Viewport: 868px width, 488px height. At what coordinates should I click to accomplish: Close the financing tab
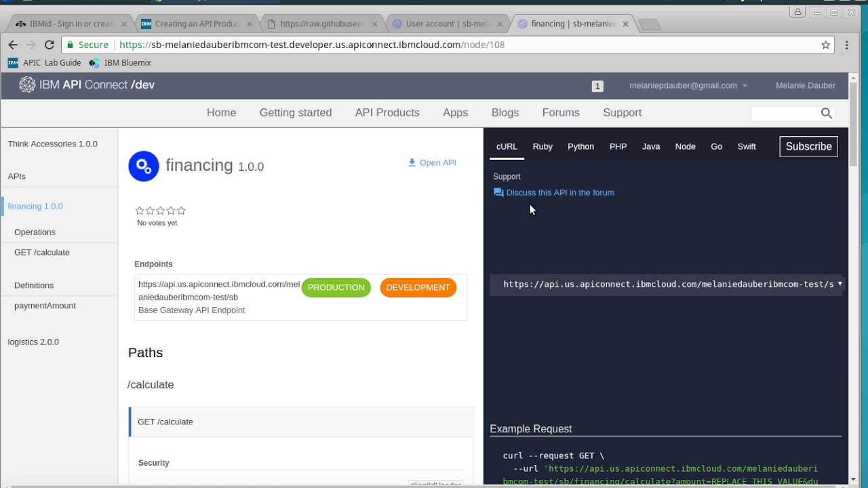tap(625, 24)
